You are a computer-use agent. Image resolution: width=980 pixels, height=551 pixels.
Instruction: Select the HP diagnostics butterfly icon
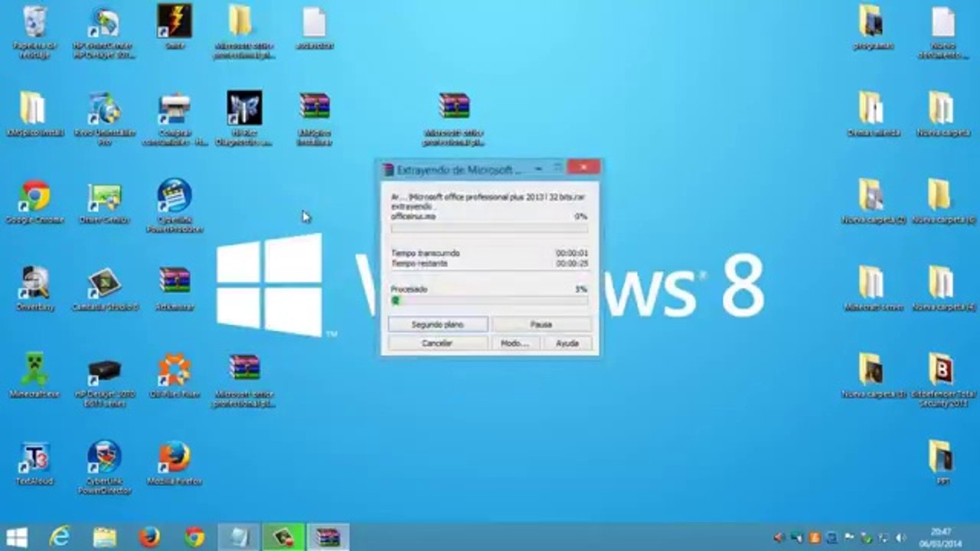click(x=244, y=118)
